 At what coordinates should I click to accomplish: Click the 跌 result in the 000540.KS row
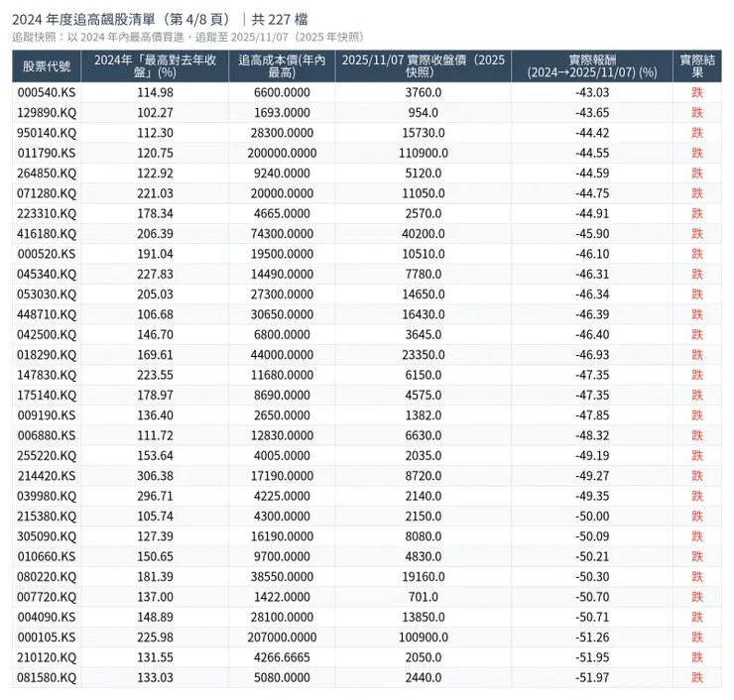(x=697, y=92)
